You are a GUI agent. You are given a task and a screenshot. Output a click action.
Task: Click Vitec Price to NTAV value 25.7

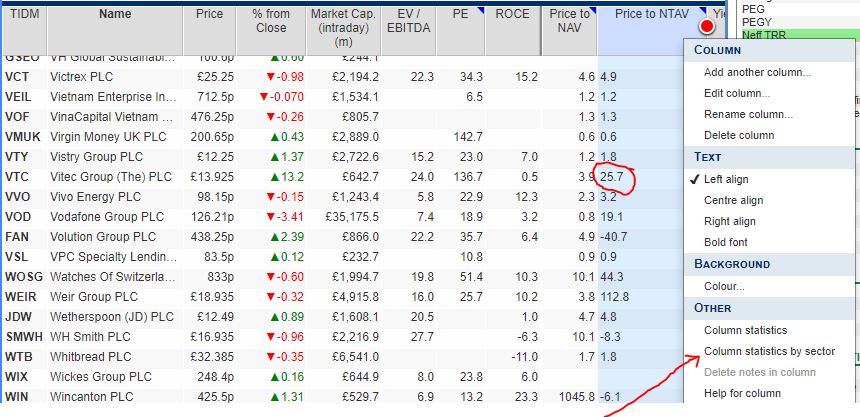pyautogui.click(x=612, y=177)
